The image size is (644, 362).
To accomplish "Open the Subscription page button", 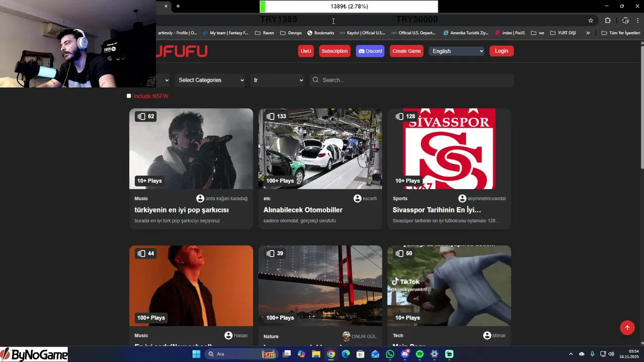I will click(x=335, y=51).
